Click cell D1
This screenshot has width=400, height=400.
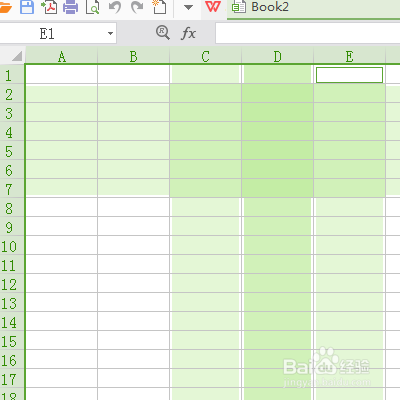pyautogui.click(x=277, y=74)
